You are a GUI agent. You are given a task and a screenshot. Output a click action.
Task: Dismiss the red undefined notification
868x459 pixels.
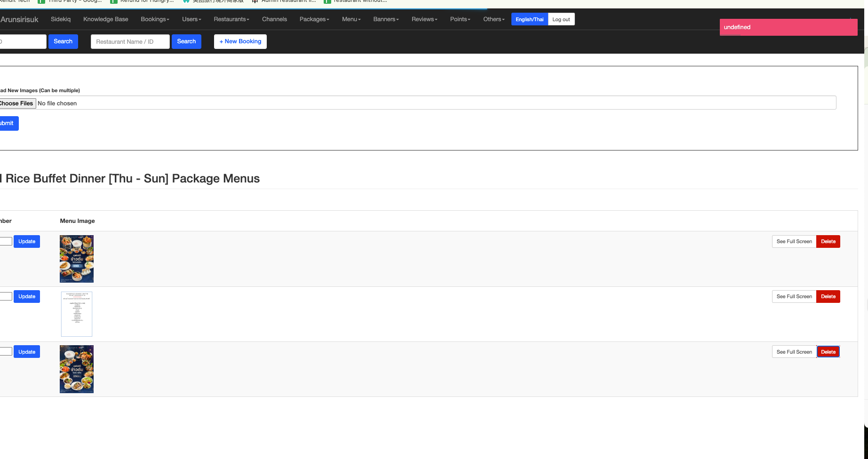click(x=788, y=27)
